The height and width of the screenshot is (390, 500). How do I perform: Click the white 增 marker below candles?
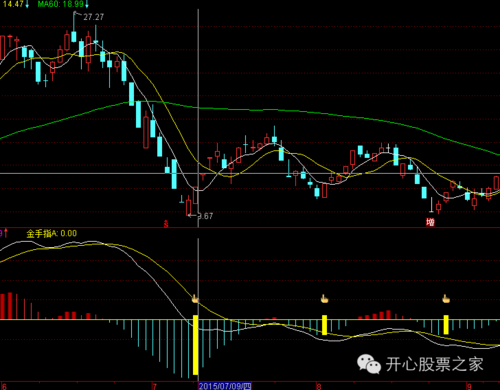430,222
